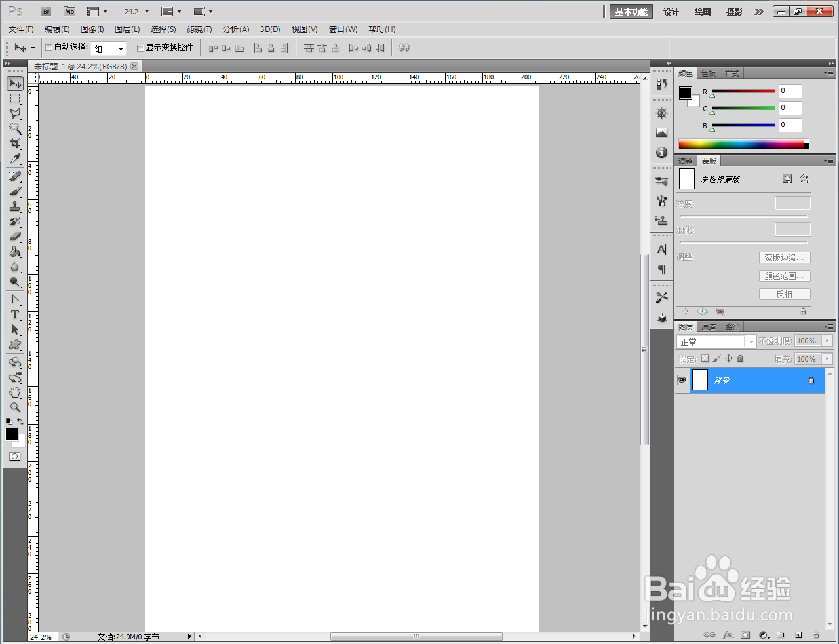Select the Eraser tool
This screenshot has width=839, height=644.
(15, 237)
